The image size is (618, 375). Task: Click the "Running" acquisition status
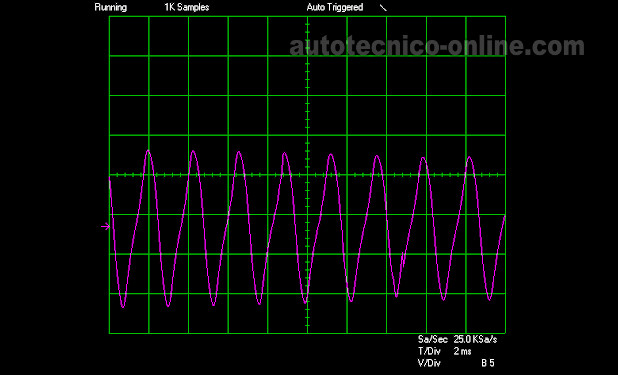coord(111,7)
